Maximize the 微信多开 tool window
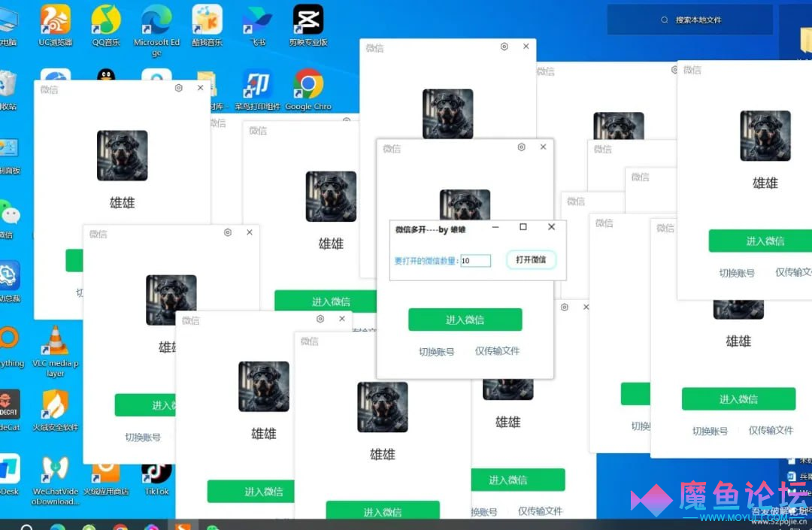Image resolution: width=812 pixels, height=530 pixels. 523,227
